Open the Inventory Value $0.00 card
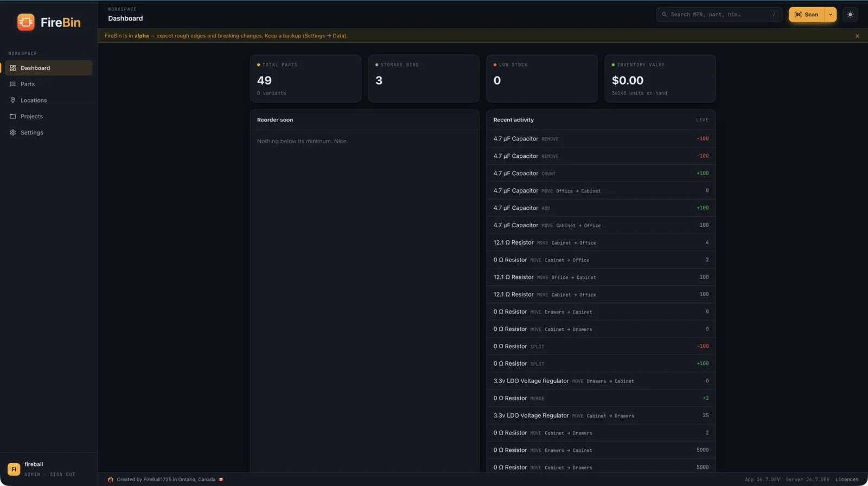 [x=660, y=79]
